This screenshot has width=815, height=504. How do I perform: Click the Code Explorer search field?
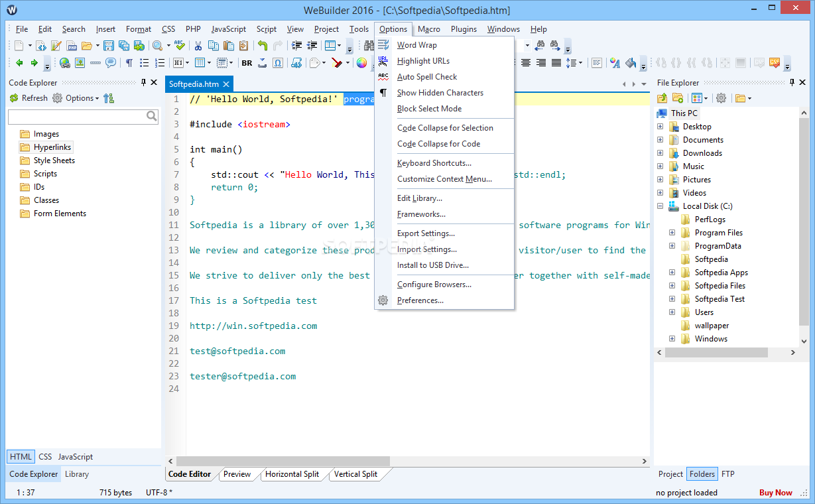point(83,117)
